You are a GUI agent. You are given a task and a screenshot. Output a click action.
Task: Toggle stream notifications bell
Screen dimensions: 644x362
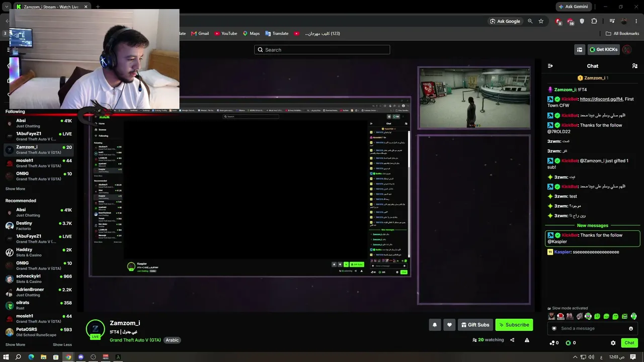[x=435, y=325]
